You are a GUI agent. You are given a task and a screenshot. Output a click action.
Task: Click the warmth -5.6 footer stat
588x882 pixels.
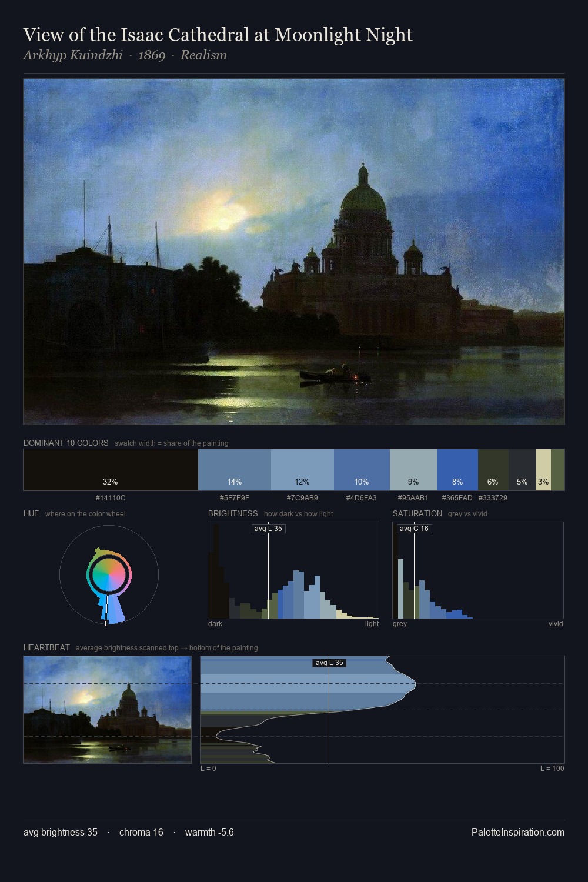[x=209, y=832]
